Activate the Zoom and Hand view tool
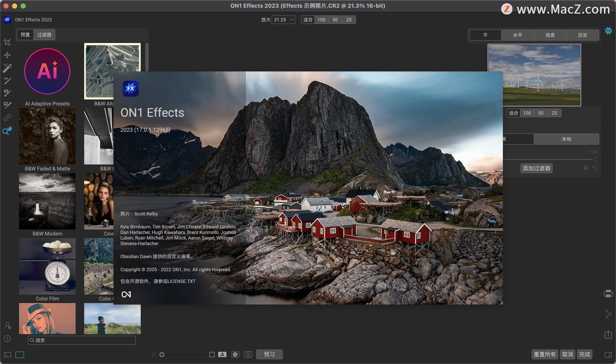Image resolution: width=616 pixels, height=364 pixels. coord(7,130)
